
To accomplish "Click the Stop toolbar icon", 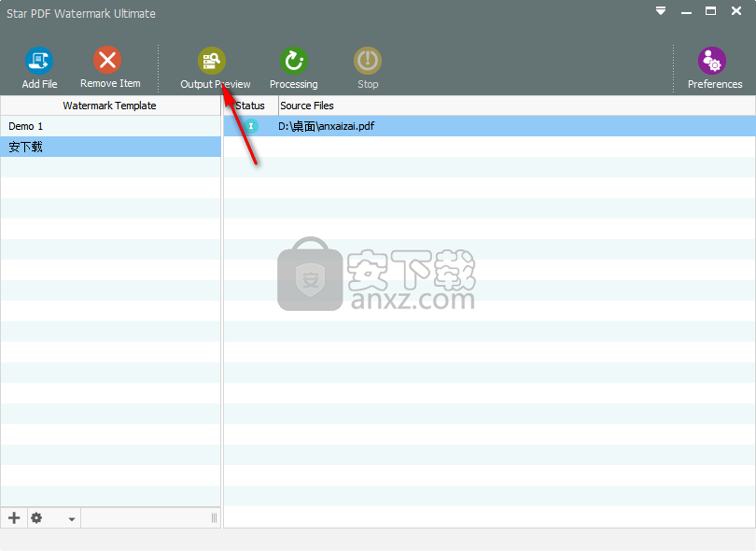I will pyautogui.click(x=368, y=61).
